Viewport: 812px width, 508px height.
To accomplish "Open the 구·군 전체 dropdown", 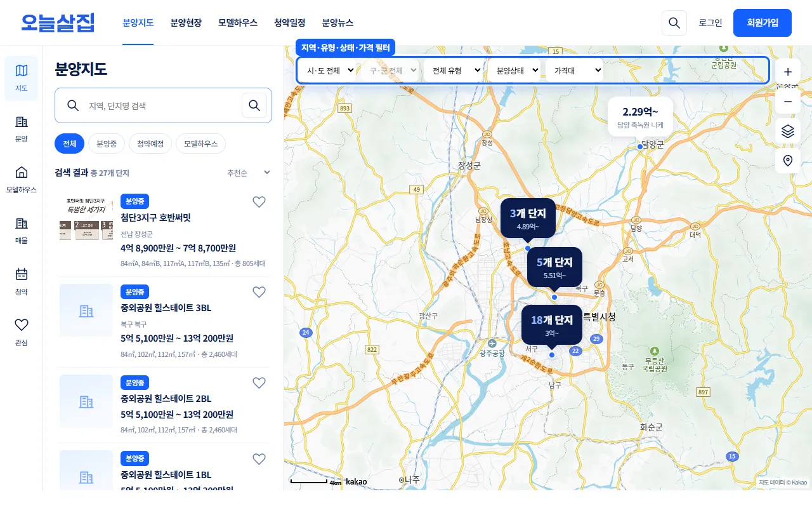I will coord(391,70).
